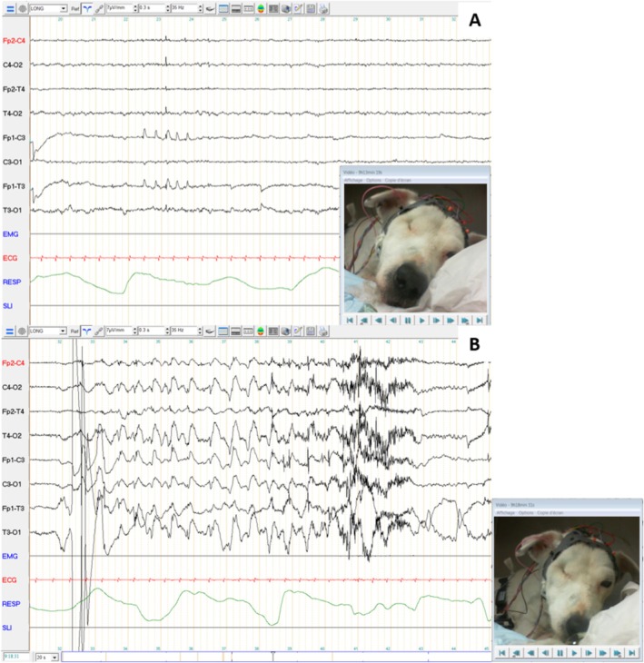Pause the video in panel B video window
This screenshot has width=644, height=663.
pos(560,653)
